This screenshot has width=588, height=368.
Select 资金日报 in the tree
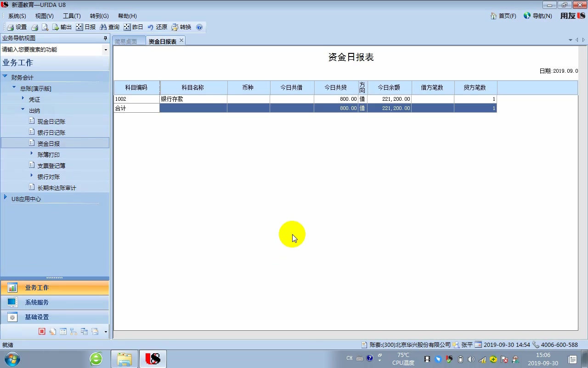55,143
